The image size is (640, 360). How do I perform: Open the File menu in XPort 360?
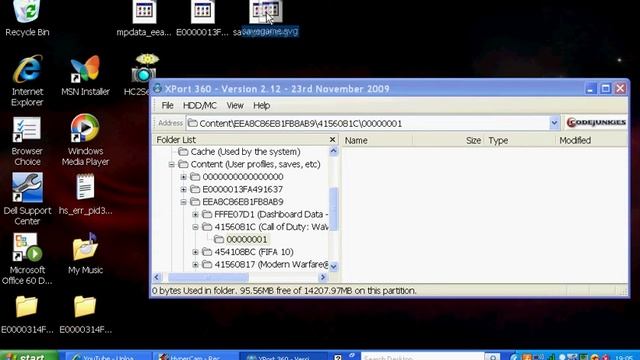(x=167, y=105)
